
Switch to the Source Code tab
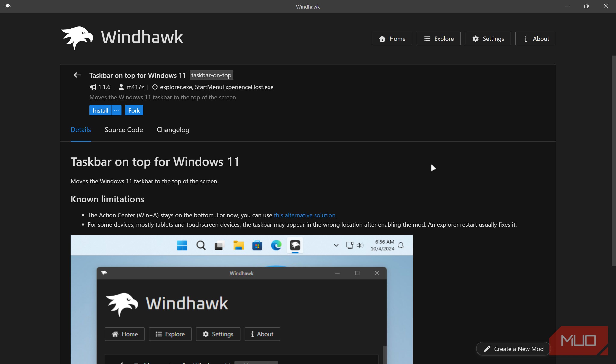point(124,129)
